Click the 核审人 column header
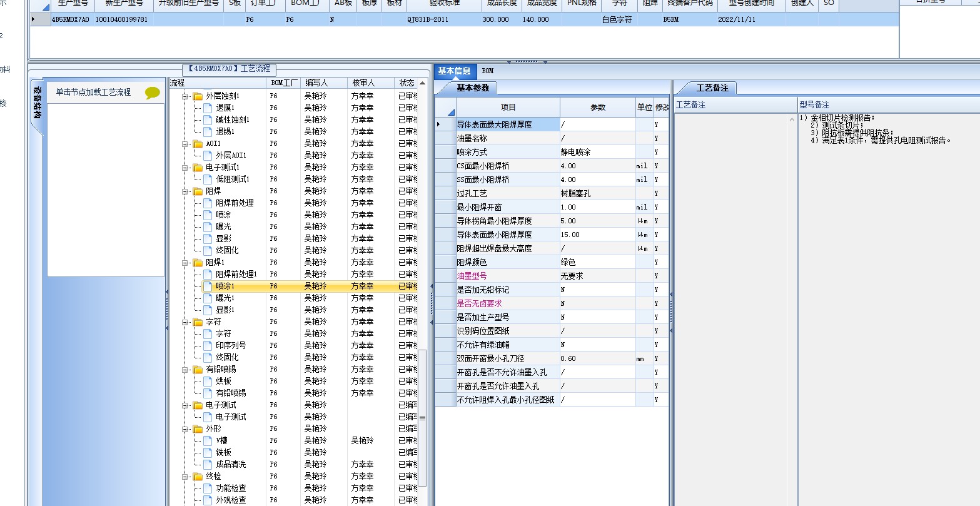Screen dimensions: 980x506 click(371, 83)
